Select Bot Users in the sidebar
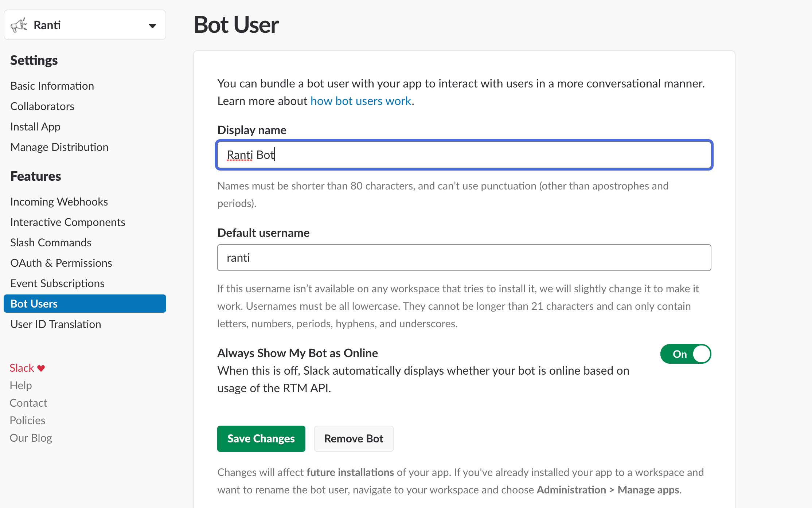Image resolution: width=812 pixels, height=508 pixels. pyautogui.click(x=34, y=303)
